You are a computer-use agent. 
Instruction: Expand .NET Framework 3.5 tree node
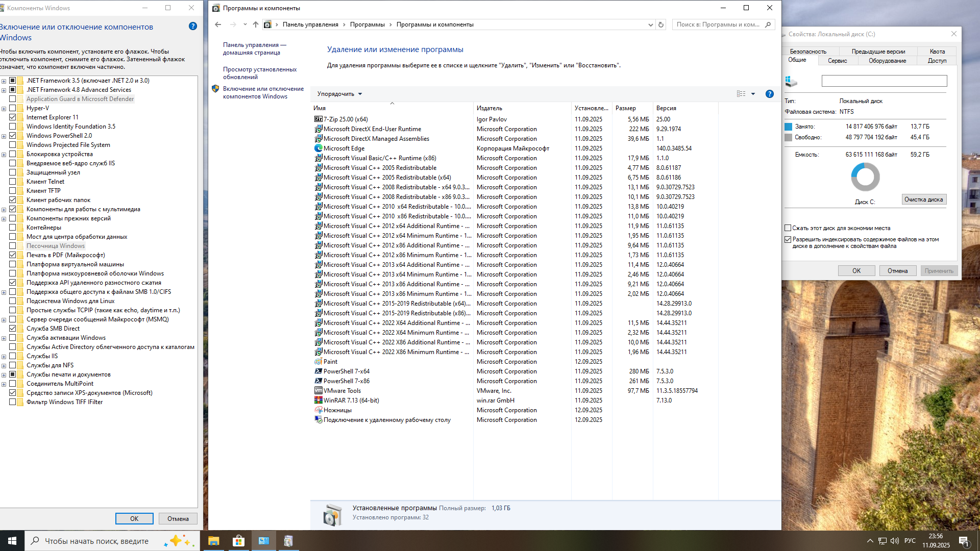[4, 81]
